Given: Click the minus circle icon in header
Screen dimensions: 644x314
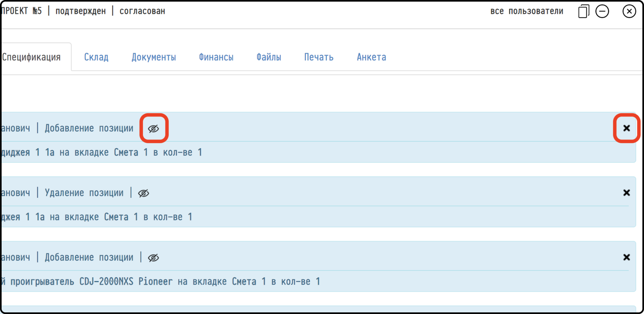Looking at the screenshot, I should (x=602, y=11).
